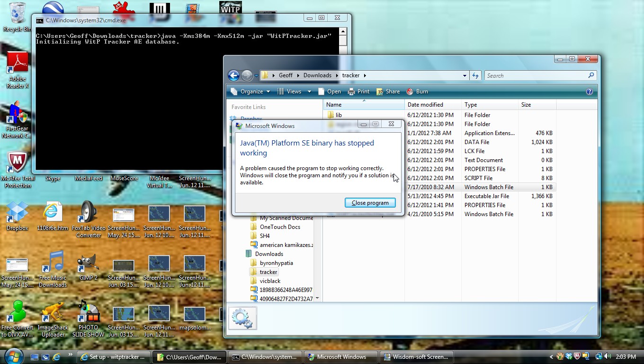
Task: Select SH4 folder in the tree
Action: click(x=264, y=236)
